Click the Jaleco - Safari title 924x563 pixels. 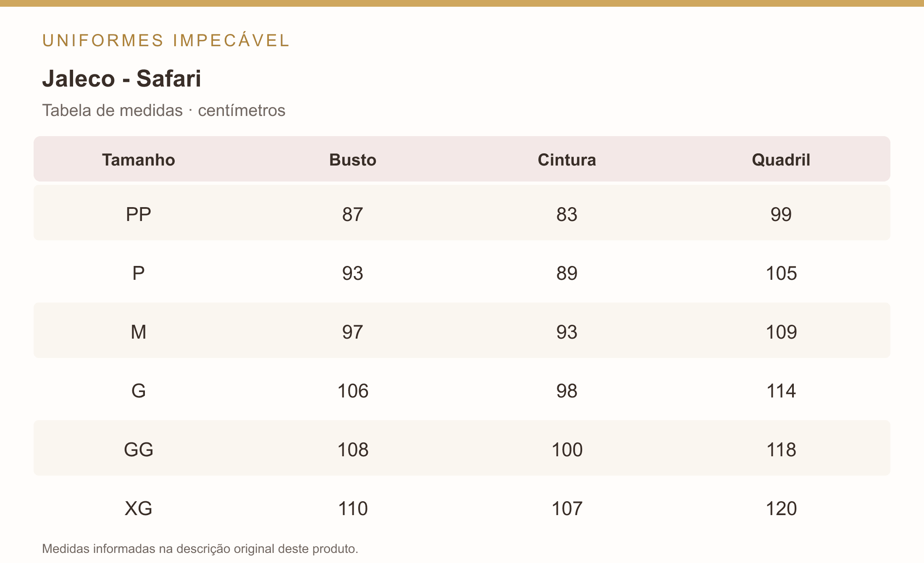point(122,79)
